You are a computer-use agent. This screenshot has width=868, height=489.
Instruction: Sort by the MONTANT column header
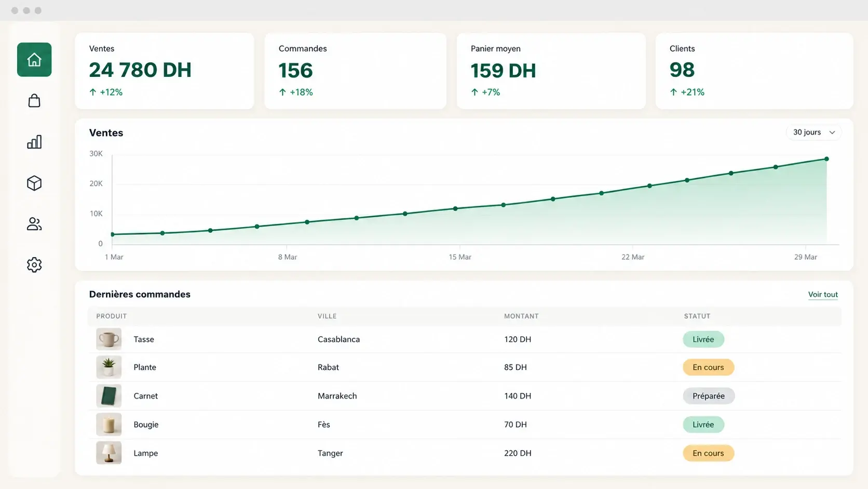(x=521, y=316)
